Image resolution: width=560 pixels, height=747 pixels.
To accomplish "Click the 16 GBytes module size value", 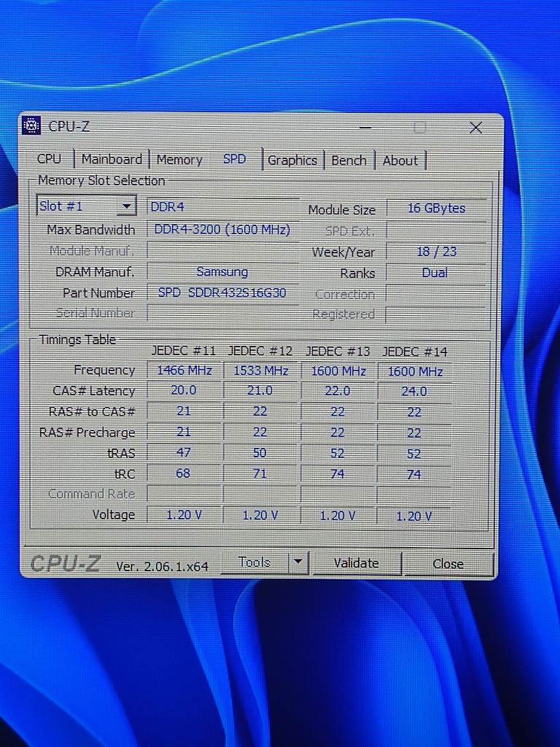I will 436,208.
